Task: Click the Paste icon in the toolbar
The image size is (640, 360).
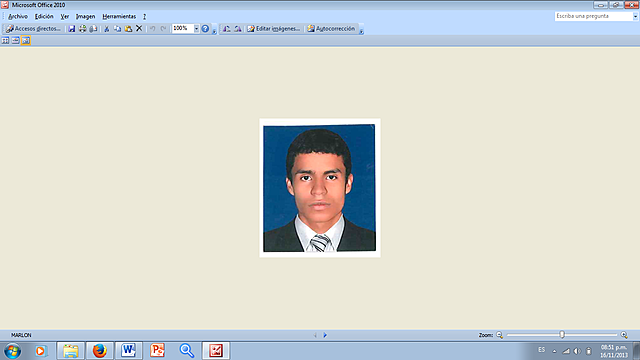Action: coord(128,29)
